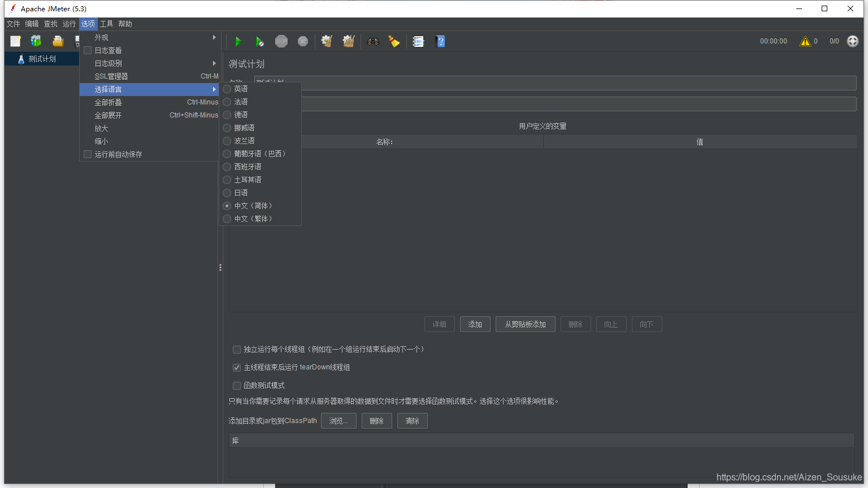Viewport: 868px width, 488px height.
Task: Open the 查找 menu
Action: point(50,24)
